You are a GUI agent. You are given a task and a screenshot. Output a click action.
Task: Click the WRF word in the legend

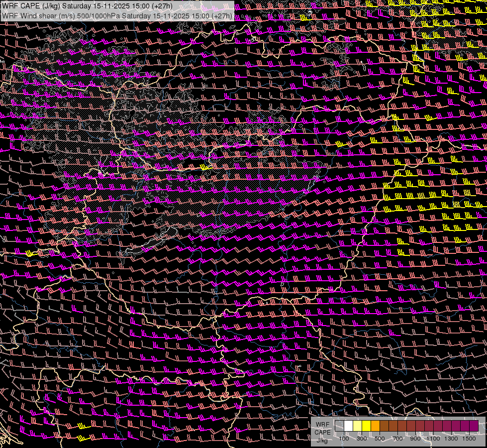click(322, 425)
